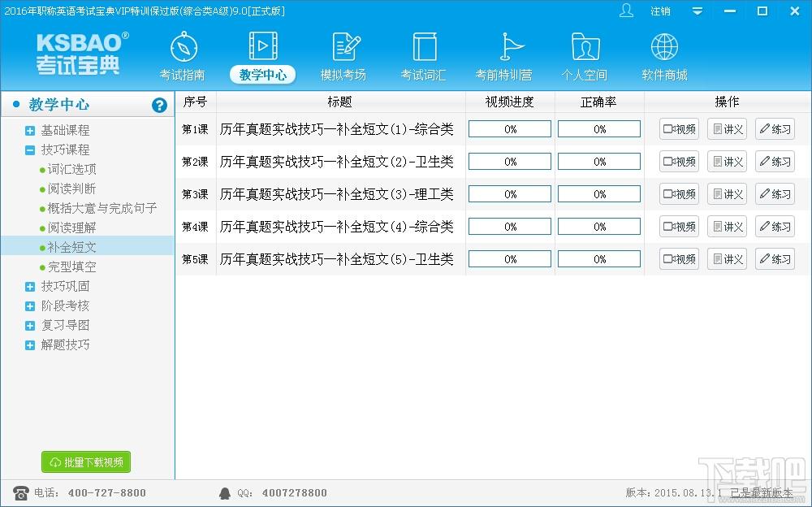Start 练习 for 第1课
This screenshot has height=507, width=812.
point(775,129)
